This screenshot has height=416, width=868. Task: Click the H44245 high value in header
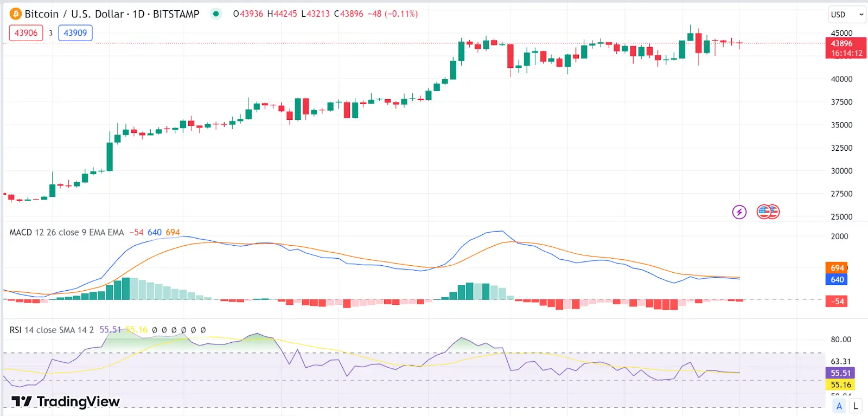282,14
